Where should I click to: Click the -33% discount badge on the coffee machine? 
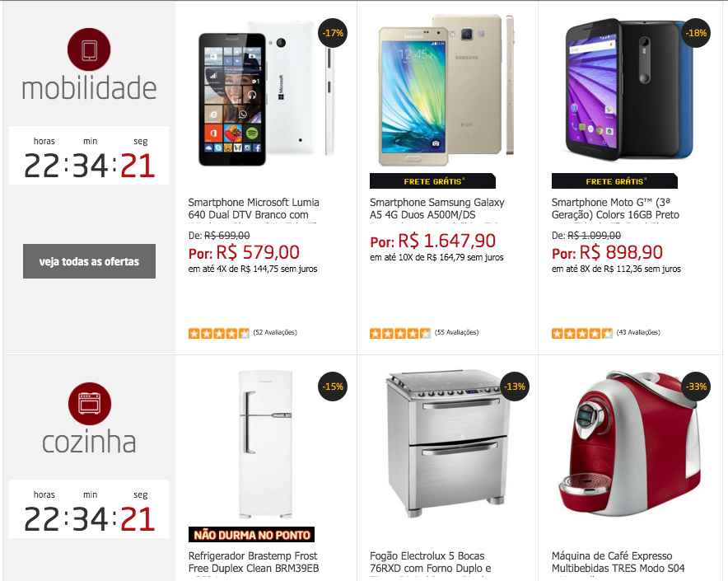[696, 387]
